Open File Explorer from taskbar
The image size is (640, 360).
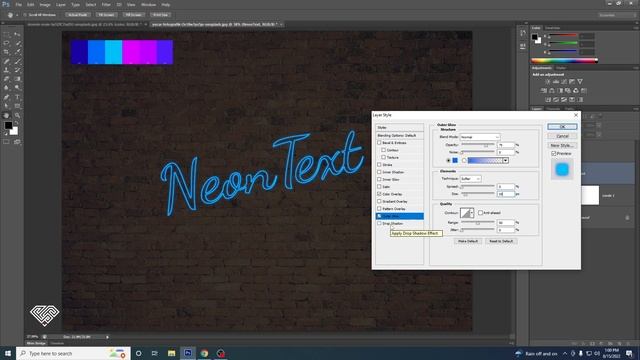(x=171, y=353)
